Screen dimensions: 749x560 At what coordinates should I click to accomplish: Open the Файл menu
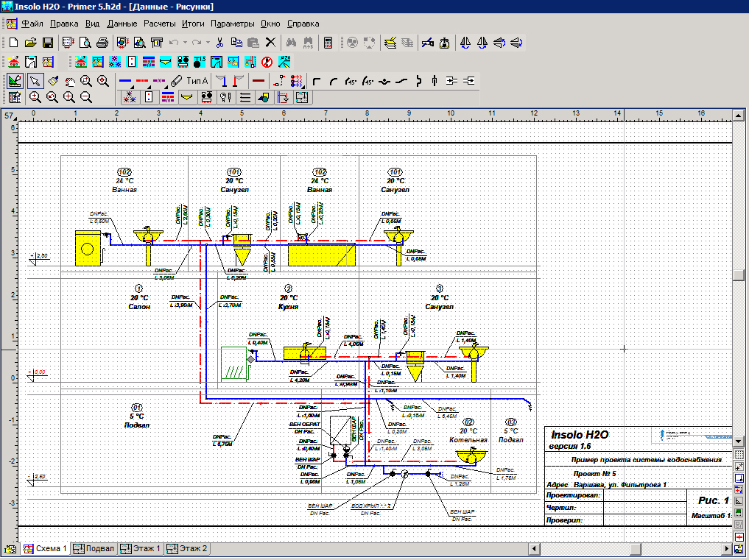click(32, 24)
